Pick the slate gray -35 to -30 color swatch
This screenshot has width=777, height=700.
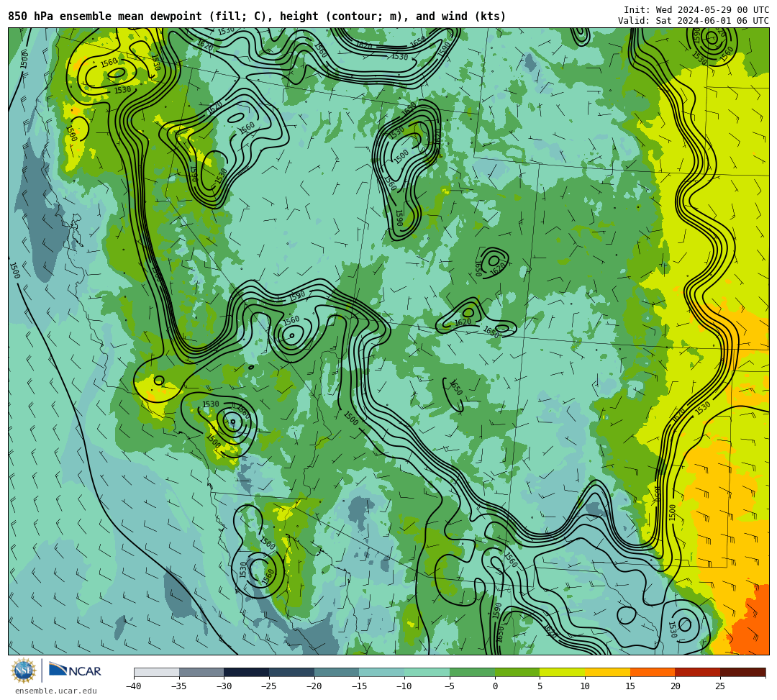coord(201,672)
